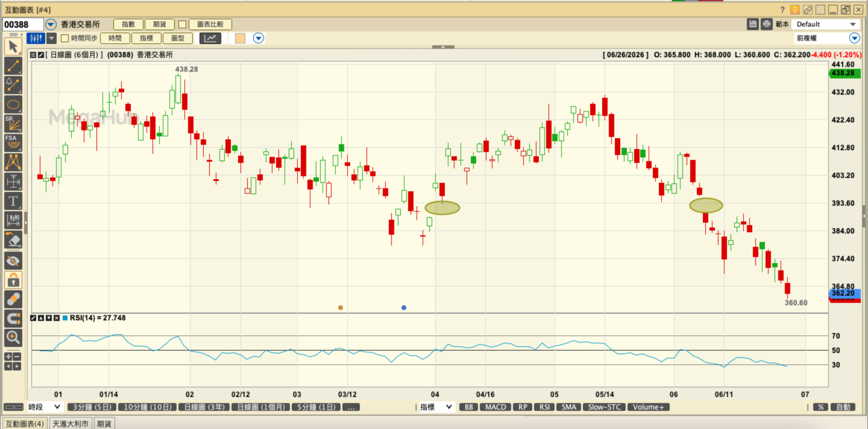The height and width of the screenshot is (429, 868).
Task: Select the Fibonacci FSA tool
Action: [13, 143]
